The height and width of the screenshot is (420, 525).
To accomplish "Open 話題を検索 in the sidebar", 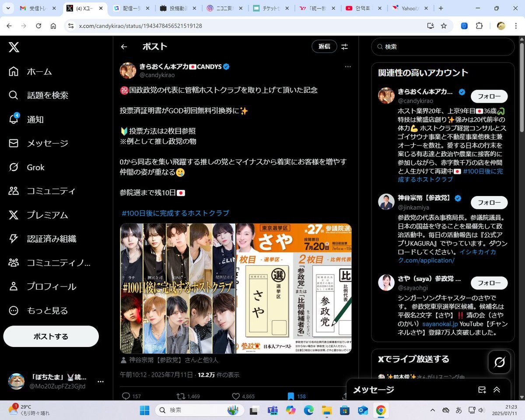I will (39, 95).
